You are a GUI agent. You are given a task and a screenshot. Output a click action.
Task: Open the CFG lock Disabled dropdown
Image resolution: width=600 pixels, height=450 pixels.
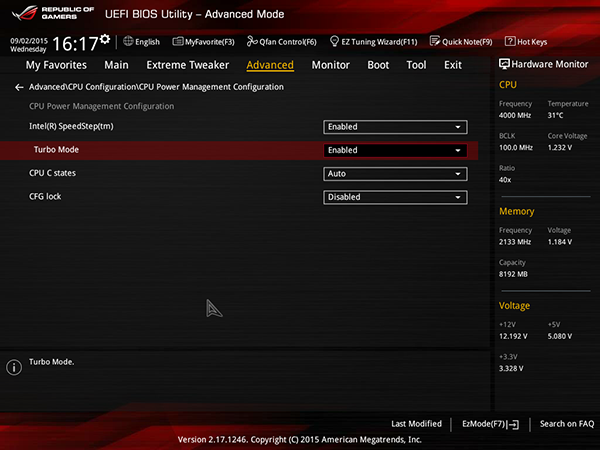(395, 197)
